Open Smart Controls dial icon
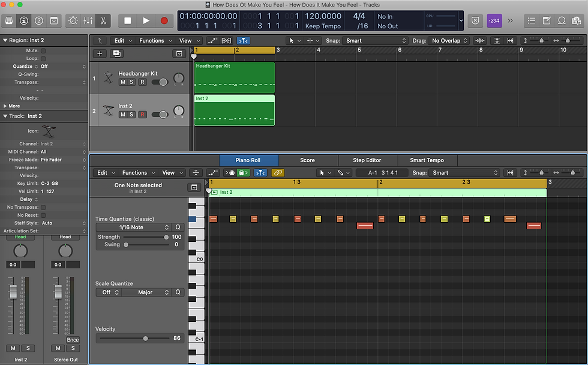This screenshot has height=365, width=588. [x=73, y=20]
